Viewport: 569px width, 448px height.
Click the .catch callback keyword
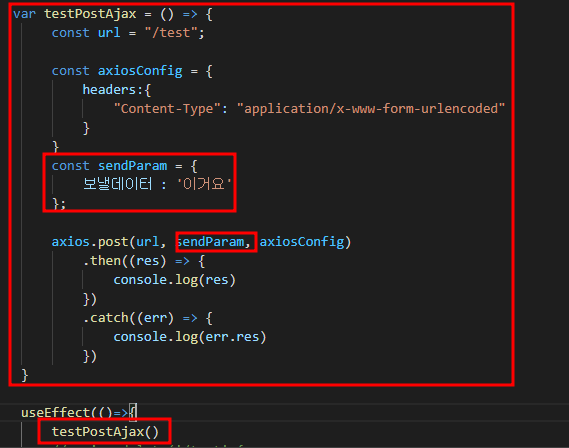tap(106, 318)
